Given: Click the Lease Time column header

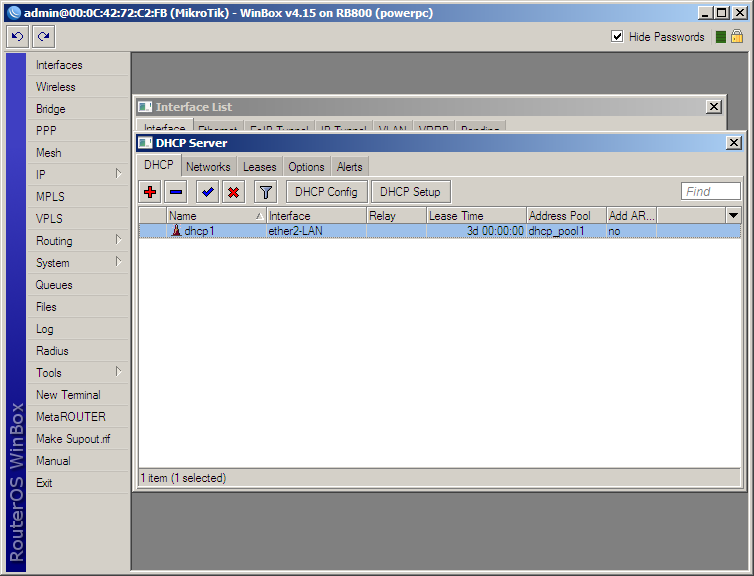Looking at the screenshot, I should (x=477, y=216).
